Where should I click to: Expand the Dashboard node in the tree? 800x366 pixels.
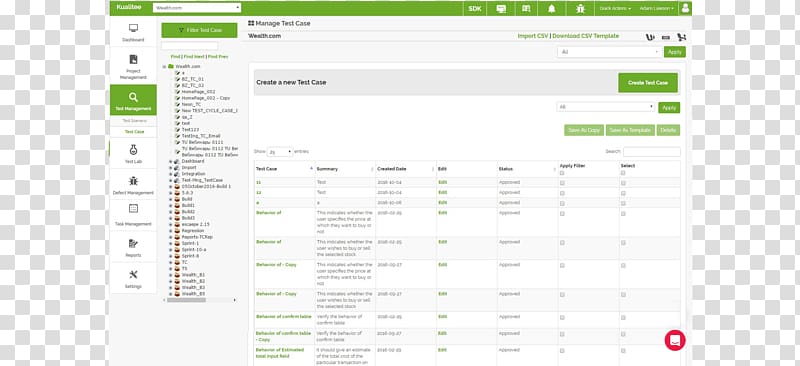click(x=170, y=161)
